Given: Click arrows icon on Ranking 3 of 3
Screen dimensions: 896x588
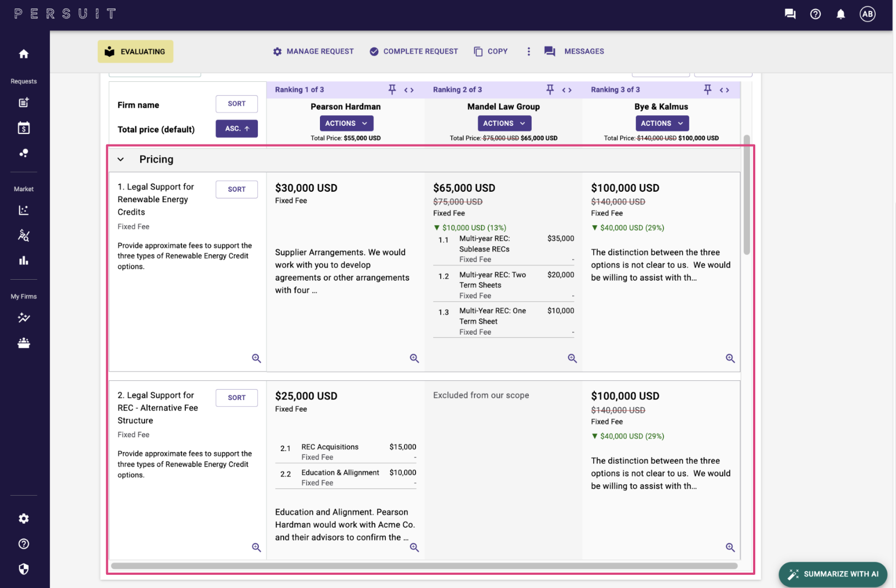Looking at the screenshot, I should pos(724,90).
